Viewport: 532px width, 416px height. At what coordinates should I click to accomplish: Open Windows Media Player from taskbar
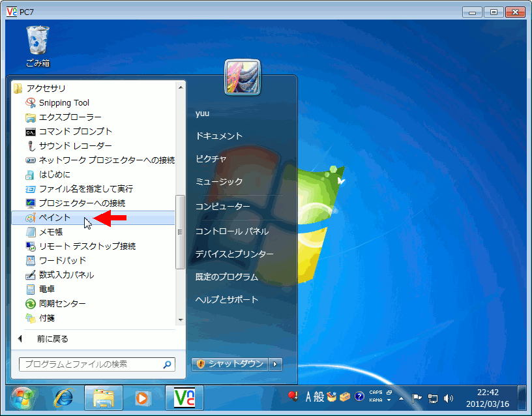point(142,397)
